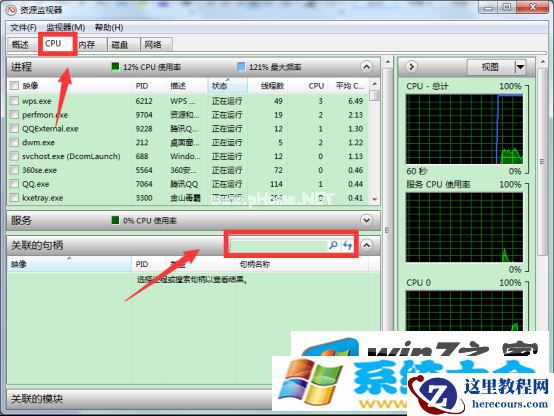The width and height of the screenshot is (554, 416).
Task: Click process list scrollbar up arrow
Action: (x=375, y=84)
